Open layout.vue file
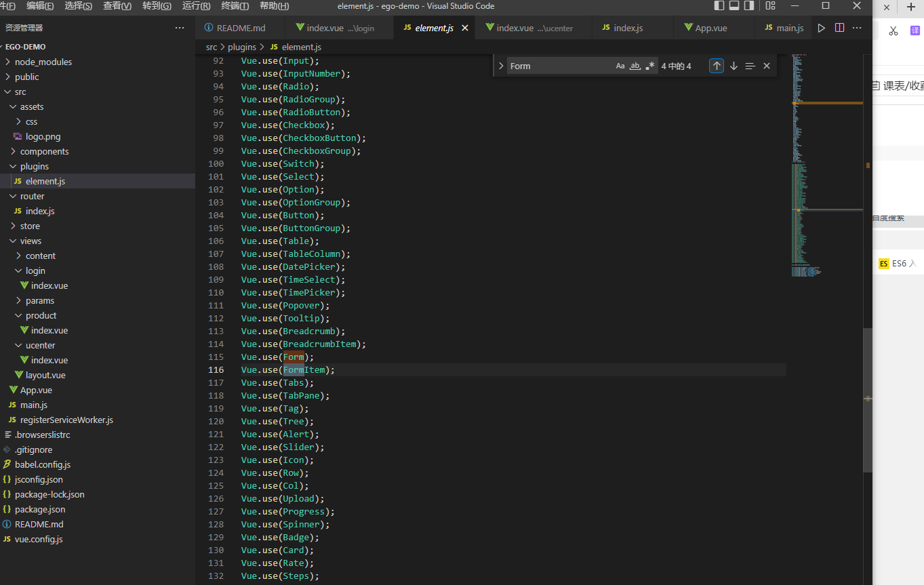The image size is (924, 585). coord(98,375)
